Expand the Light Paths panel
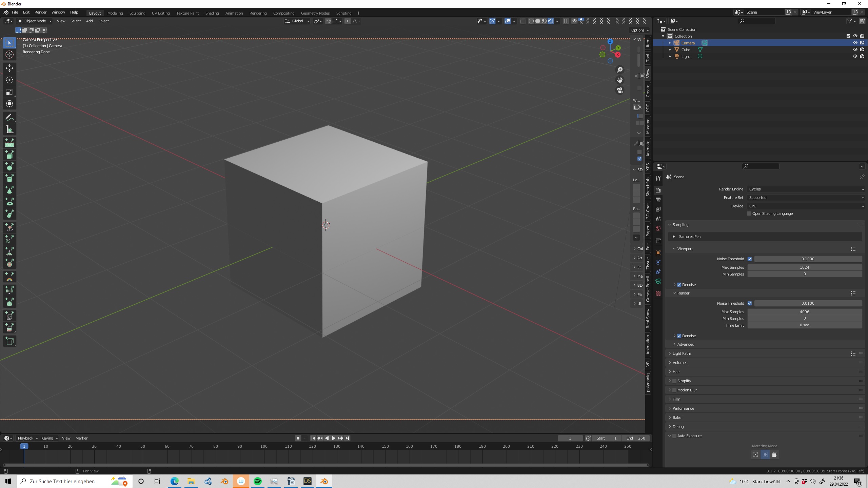Image resolution: width=868 pixels, height=488 pixels. [x=682, y=353]
